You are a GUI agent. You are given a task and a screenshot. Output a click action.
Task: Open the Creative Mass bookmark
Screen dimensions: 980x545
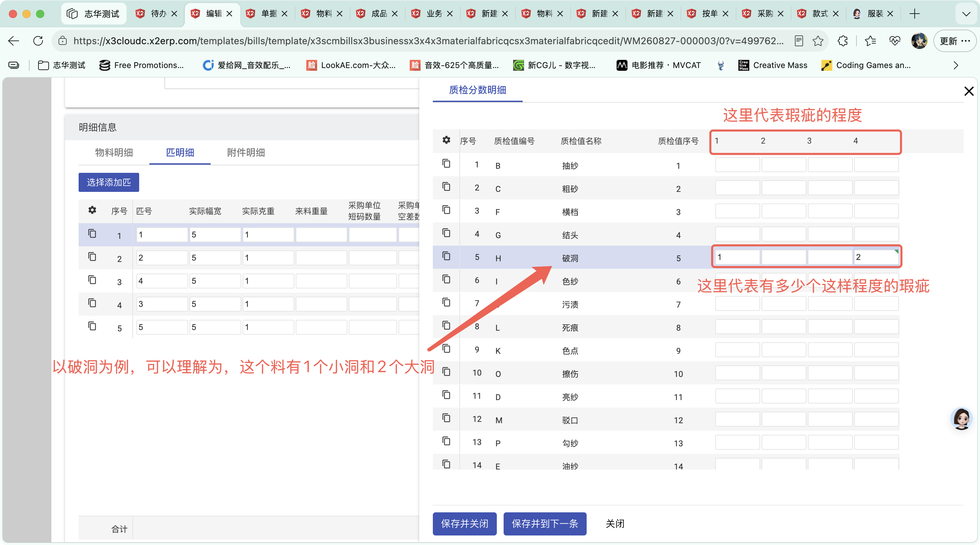[773, 65]
